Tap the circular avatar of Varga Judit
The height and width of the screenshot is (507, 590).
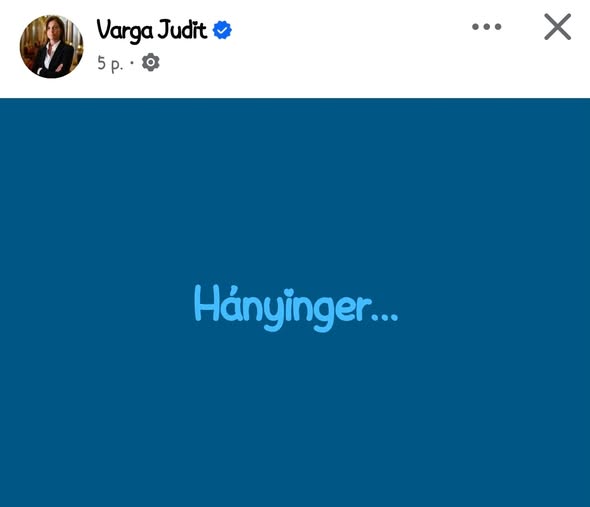pos(52,47)
